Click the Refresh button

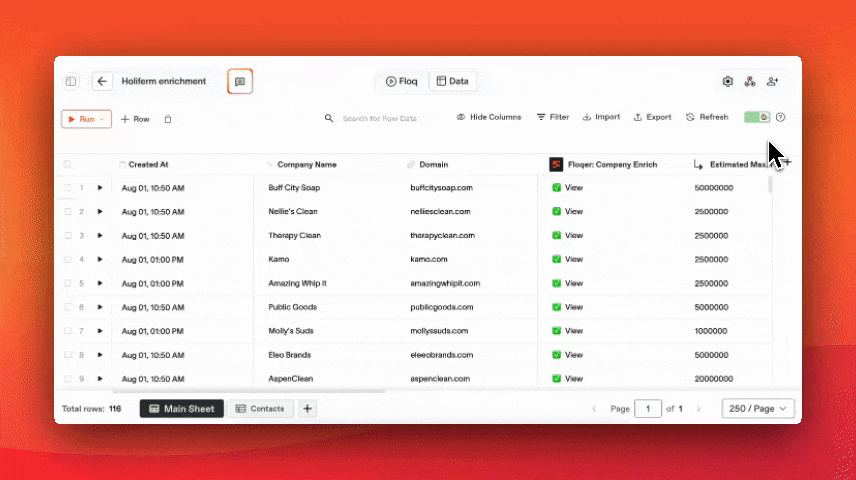pyautogui.click(x=707, y=117)
